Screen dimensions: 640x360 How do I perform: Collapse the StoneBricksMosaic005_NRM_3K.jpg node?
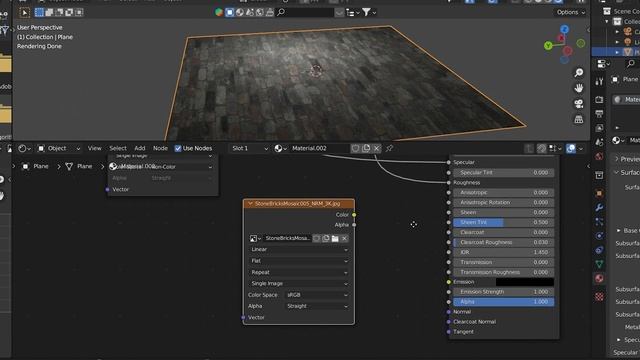(250, 204)
